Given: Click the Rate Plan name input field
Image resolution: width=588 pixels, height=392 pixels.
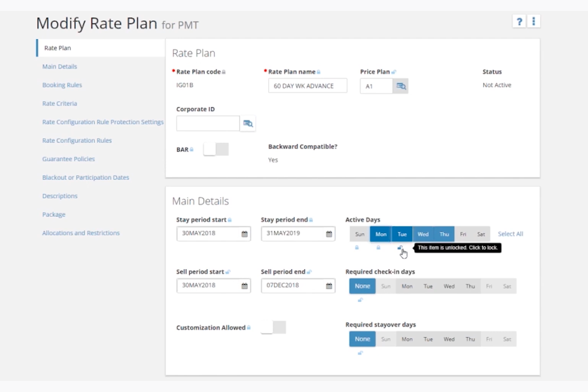Looking at the screenshot, I should tap(308, 86).
